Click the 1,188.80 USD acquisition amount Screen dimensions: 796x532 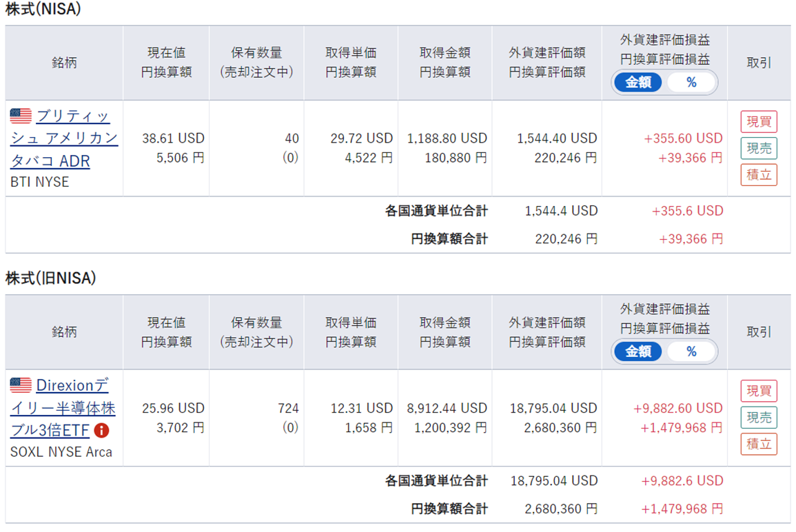447,138
